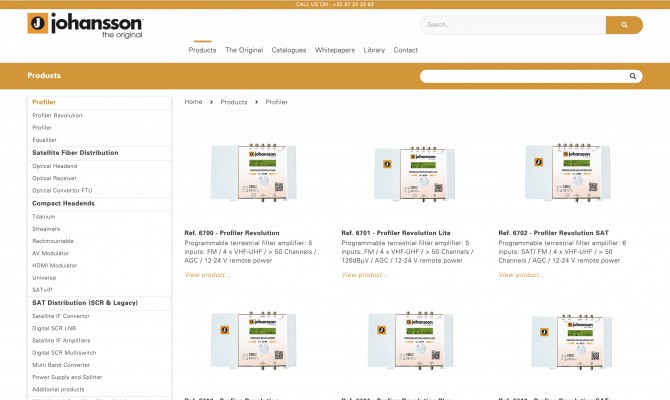Open Power Supply and Splitter in sidebar
This screenshot has width=670, height=400.
tap(67, 377)
